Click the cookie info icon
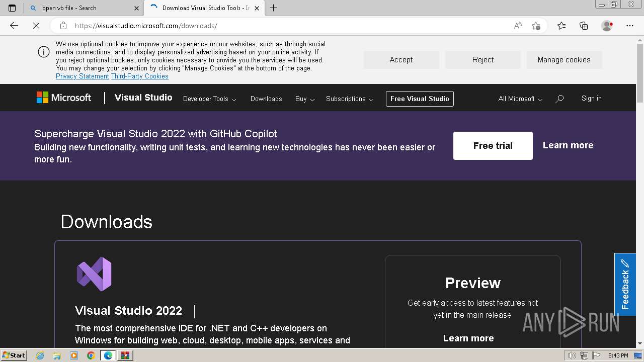Image resolution: width=644 pixels, height=362 pixels. tap(44, 52)
